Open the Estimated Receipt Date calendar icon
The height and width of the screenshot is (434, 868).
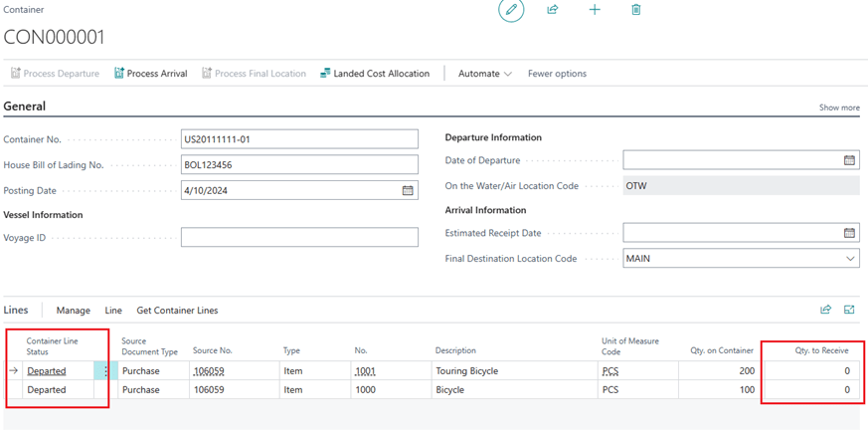tap(849, 233)
